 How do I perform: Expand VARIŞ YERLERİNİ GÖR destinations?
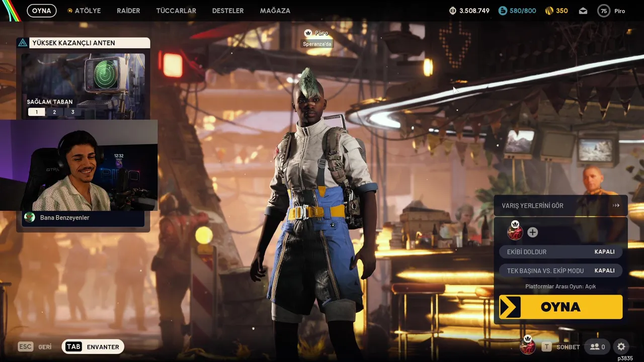coord(560,206)
